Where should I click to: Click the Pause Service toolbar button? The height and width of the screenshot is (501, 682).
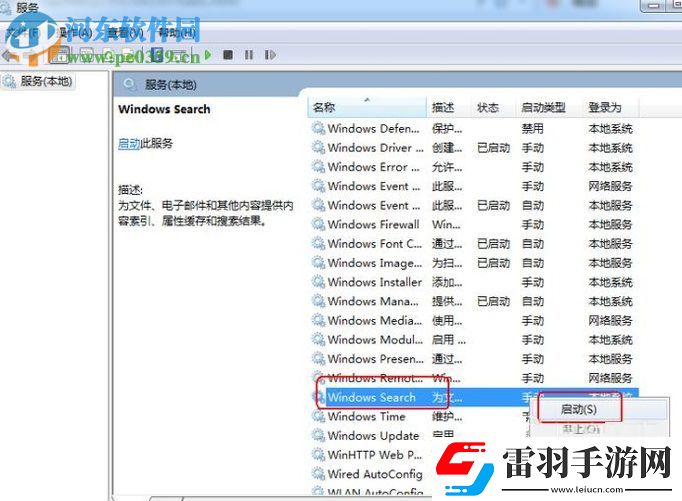point(249,55)
